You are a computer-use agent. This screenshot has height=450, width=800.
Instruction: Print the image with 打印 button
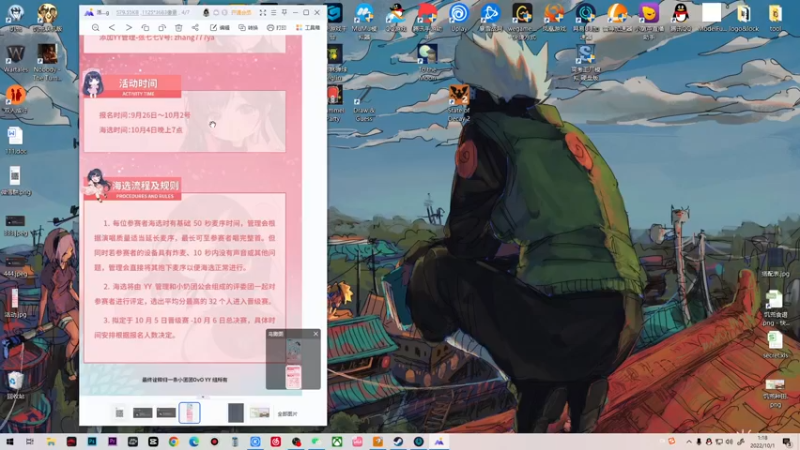tap(277, 28)
